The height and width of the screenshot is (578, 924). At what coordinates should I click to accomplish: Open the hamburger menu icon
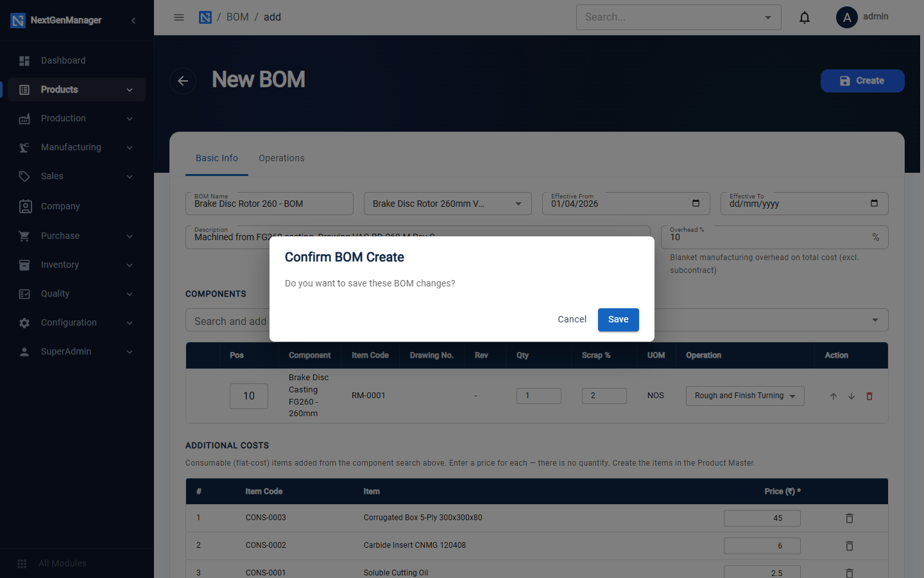pyautogui.click(x=179, y=17)
